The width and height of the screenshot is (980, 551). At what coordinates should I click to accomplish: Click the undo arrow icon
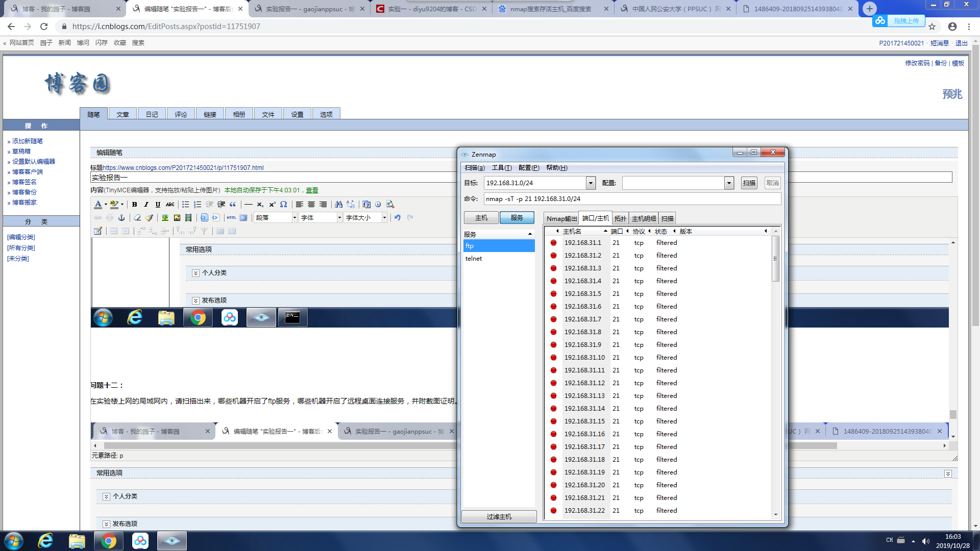(397, 218)
